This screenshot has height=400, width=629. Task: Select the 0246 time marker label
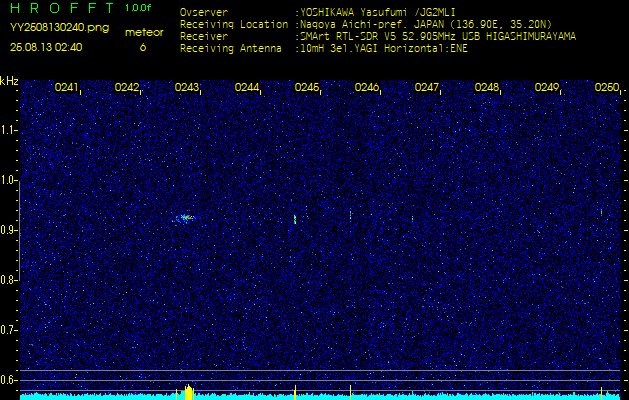click(367, 87)
